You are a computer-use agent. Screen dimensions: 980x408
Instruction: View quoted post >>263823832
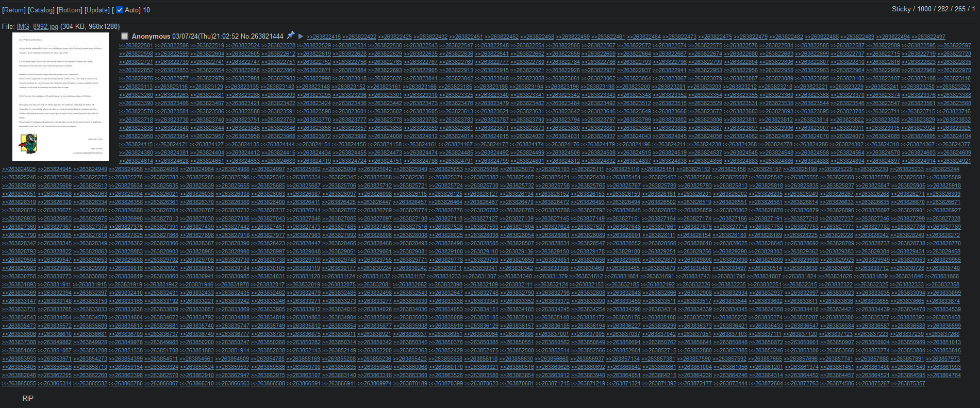click(x=954, y=120)
